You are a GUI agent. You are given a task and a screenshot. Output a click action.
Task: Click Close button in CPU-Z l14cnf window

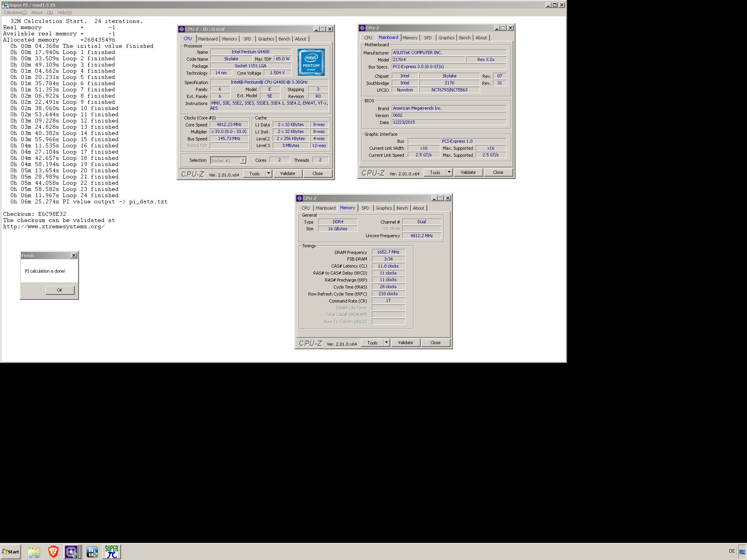click(x=317, y=173)
